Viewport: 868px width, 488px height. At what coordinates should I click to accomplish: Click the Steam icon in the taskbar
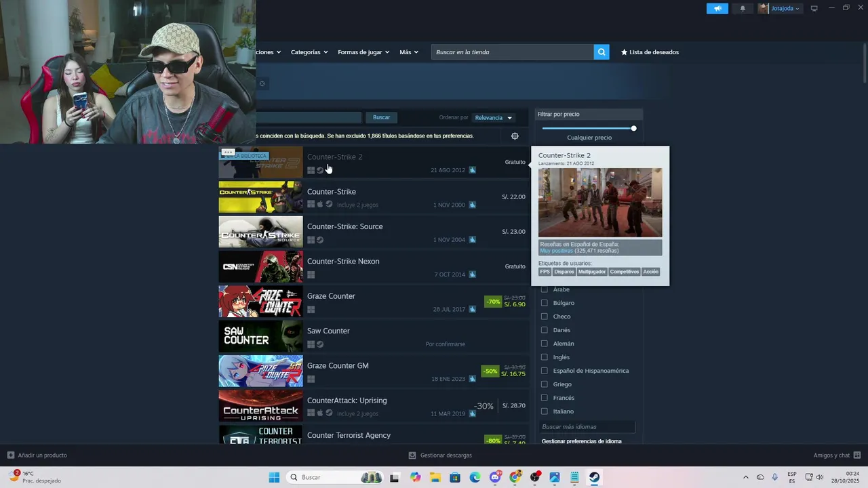pos(594,477)
